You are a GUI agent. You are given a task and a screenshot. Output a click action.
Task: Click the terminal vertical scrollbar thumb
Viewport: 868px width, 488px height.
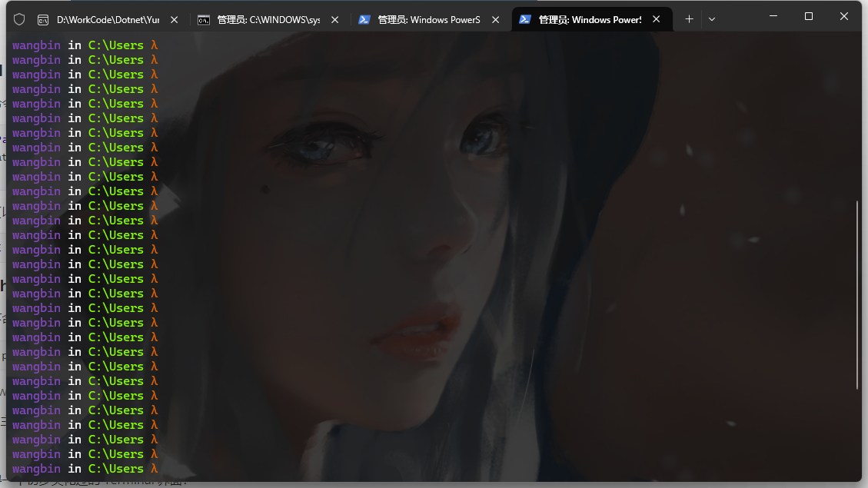tap(857, 294)
